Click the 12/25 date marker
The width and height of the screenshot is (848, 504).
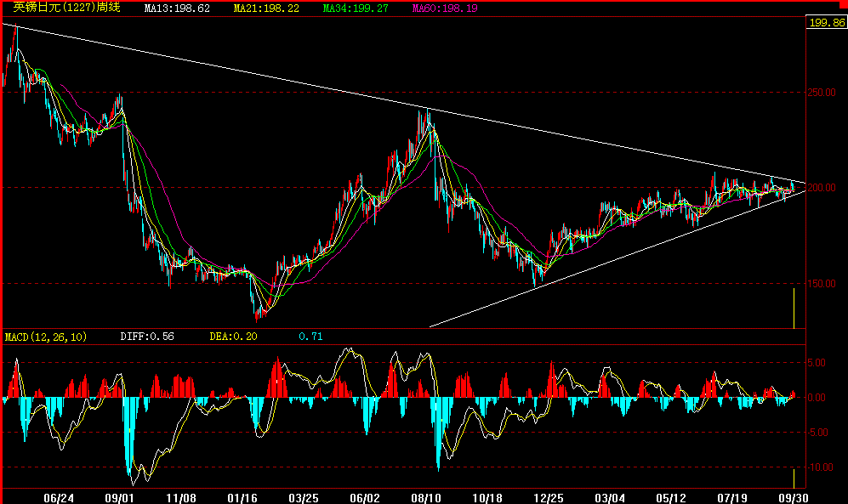549,497
